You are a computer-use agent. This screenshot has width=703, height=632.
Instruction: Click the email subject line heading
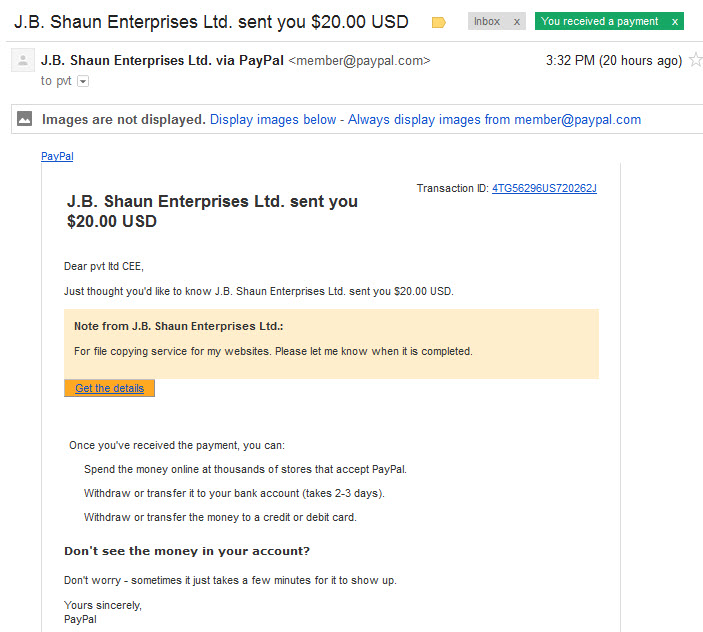coord(211,22)
